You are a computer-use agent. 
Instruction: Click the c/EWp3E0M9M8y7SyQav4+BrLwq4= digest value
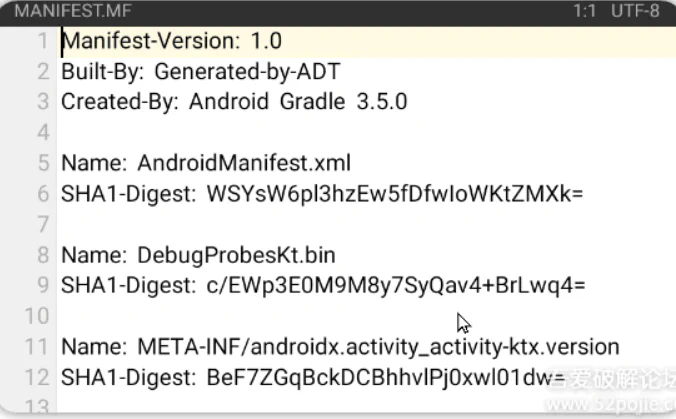click(396, 285)
